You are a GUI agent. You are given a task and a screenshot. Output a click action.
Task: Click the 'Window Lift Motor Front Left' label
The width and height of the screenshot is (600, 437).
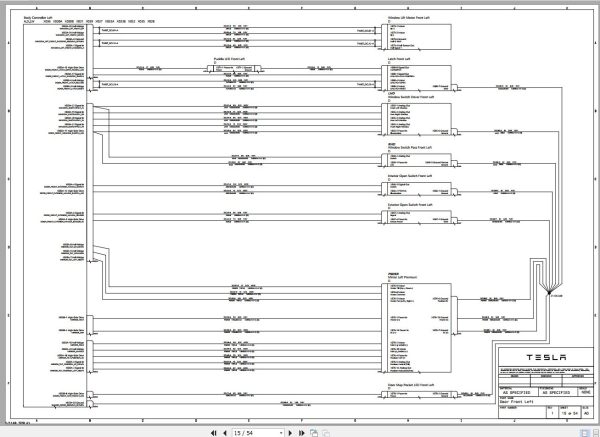(409, 18)
